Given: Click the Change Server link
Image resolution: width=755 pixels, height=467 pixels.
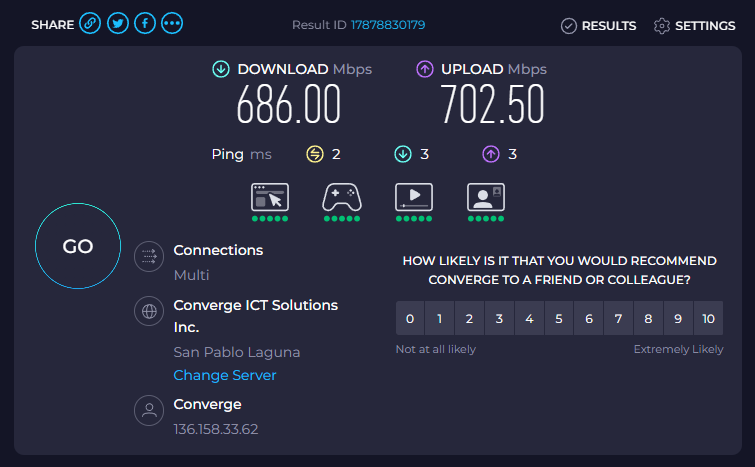Looking at the screenshot, I should (x=225, y=375).
